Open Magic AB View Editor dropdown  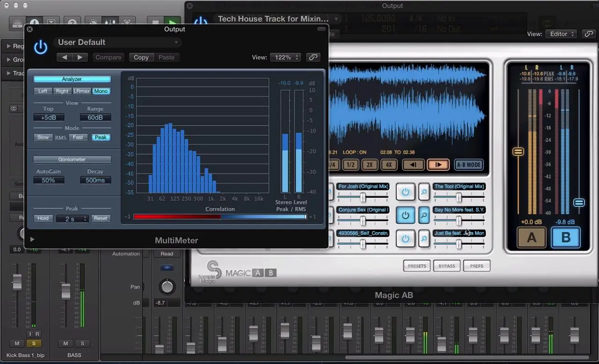[x=561, y=34]
